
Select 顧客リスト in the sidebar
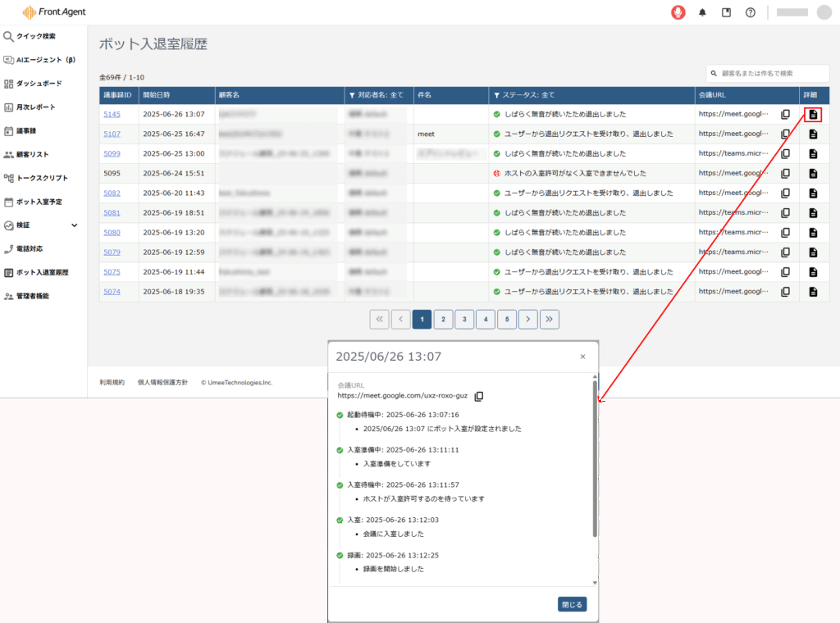[33, 154]
